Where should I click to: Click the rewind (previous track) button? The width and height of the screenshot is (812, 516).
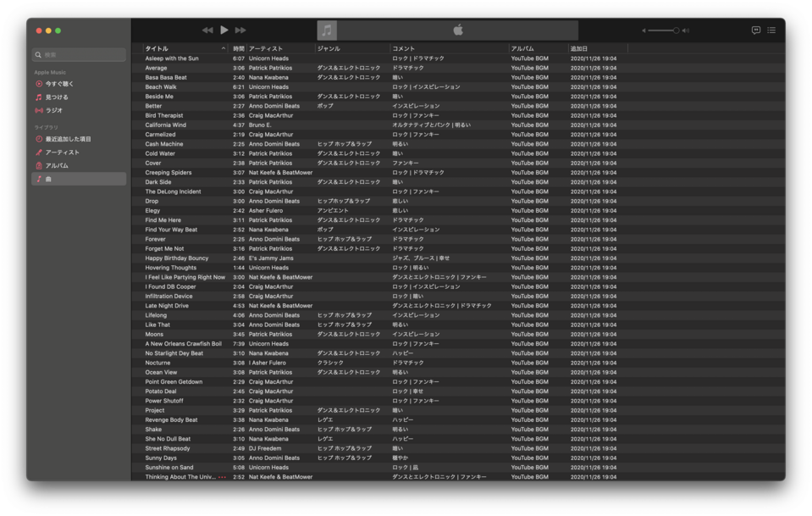pos(207,31)
